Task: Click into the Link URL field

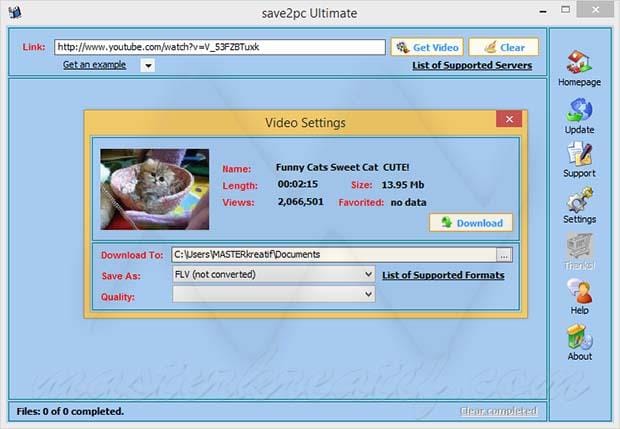Action: (x=220, y=47)
